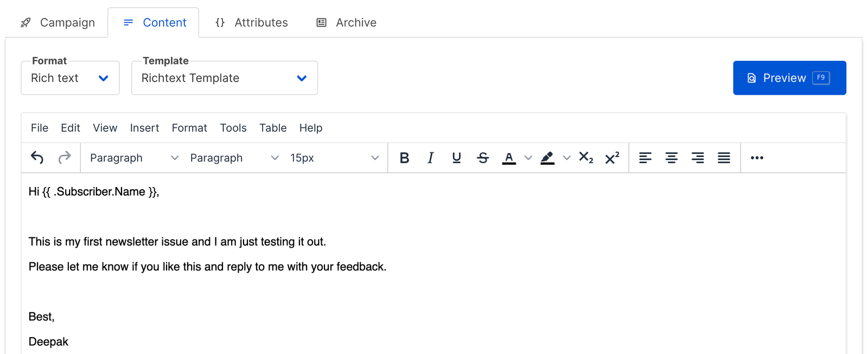Open the Insert menu
868x354 pixels.
(144, 128)
